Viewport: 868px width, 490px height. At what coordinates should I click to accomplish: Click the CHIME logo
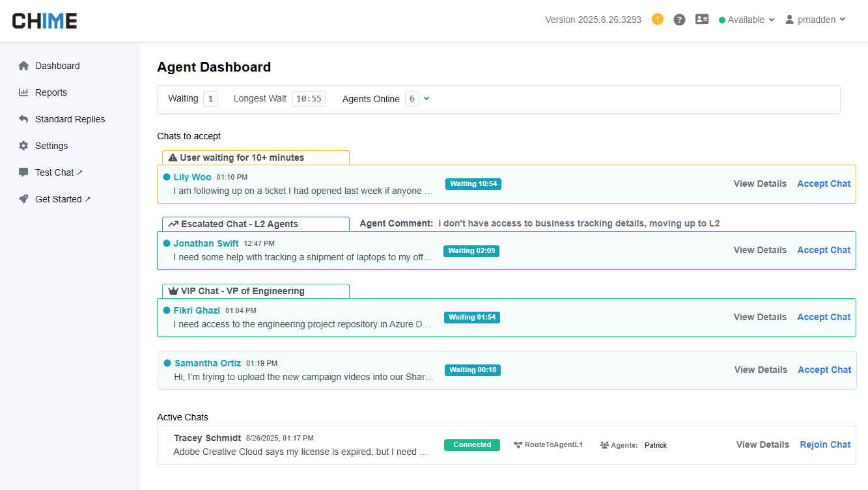[x=44, y=21]
